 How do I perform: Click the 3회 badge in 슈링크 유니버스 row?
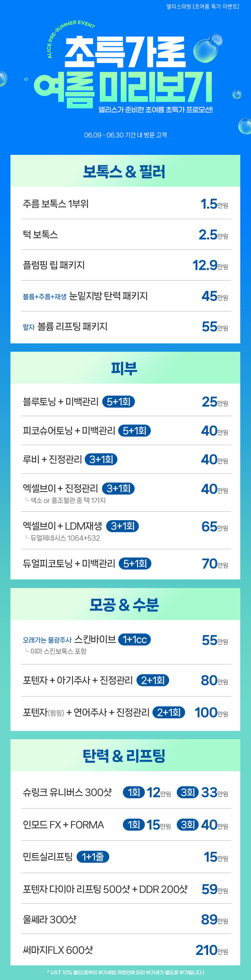tap(187, 792)
